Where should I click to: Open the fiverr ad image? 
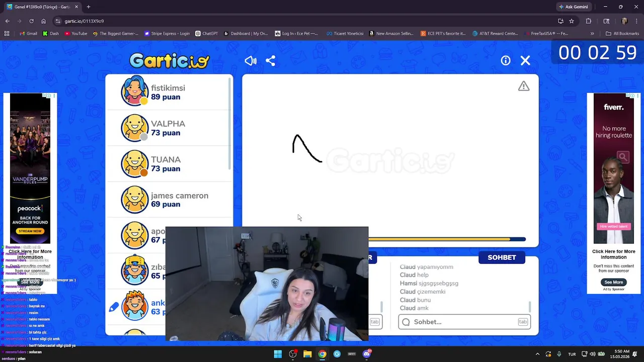[x=613, y=168]
